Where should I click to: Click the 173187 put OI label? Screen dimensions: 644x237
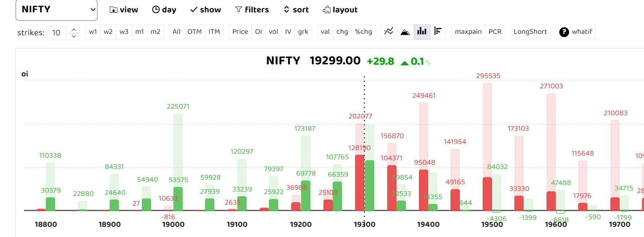tap(305, 129)
